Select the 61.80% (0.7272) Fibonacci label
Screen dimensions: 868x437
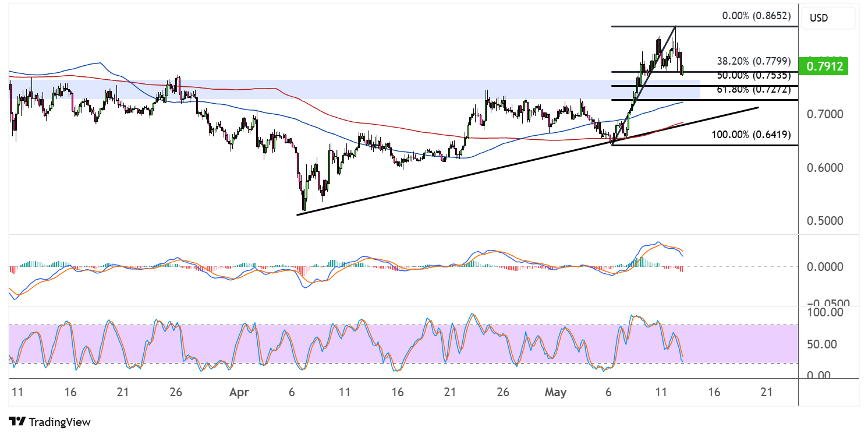point(753,89)
